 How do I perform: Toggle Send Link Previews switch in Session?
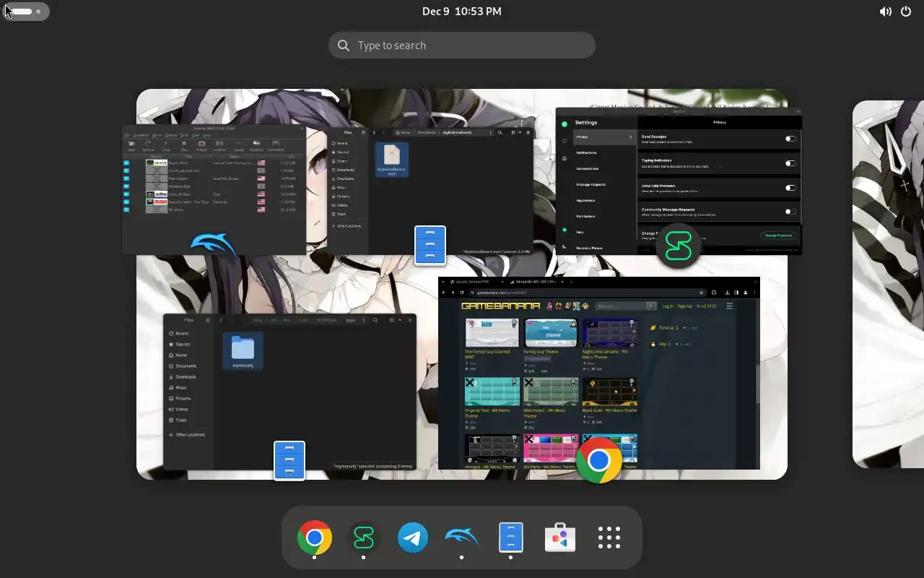tap(790, 188)
